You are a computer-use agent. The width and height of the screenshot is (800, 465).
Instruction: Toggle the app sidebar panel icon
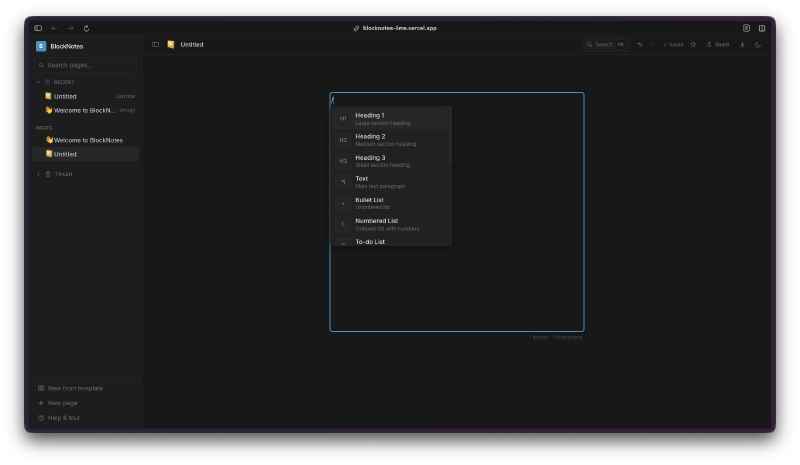pyautogui.click(x=155, y=44)
